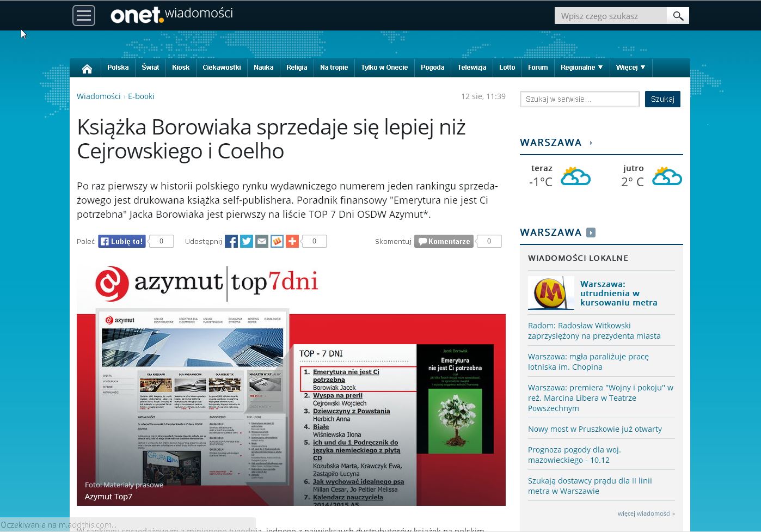Open the Nauka section
The width and height of the screenshot is (761, 532).
[x=263, y=68]
